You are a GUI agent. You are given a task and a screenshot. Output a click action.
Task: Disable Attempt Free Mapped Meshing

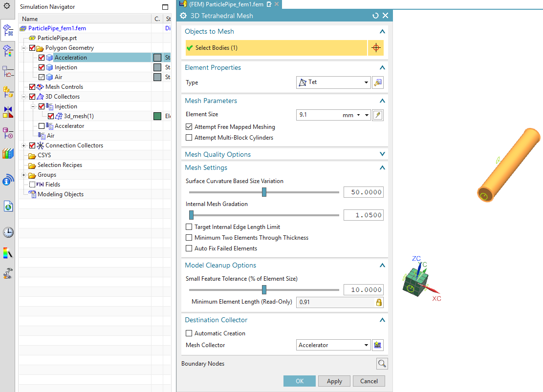(189, 127)
